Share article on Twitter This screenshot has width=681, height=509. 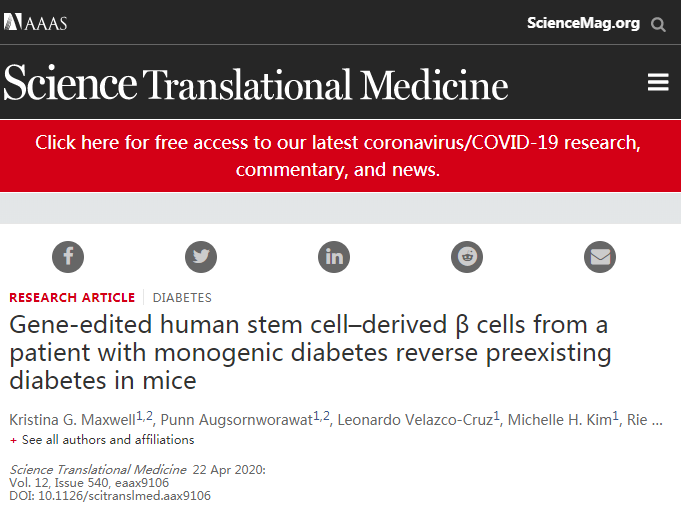[201, 257]
